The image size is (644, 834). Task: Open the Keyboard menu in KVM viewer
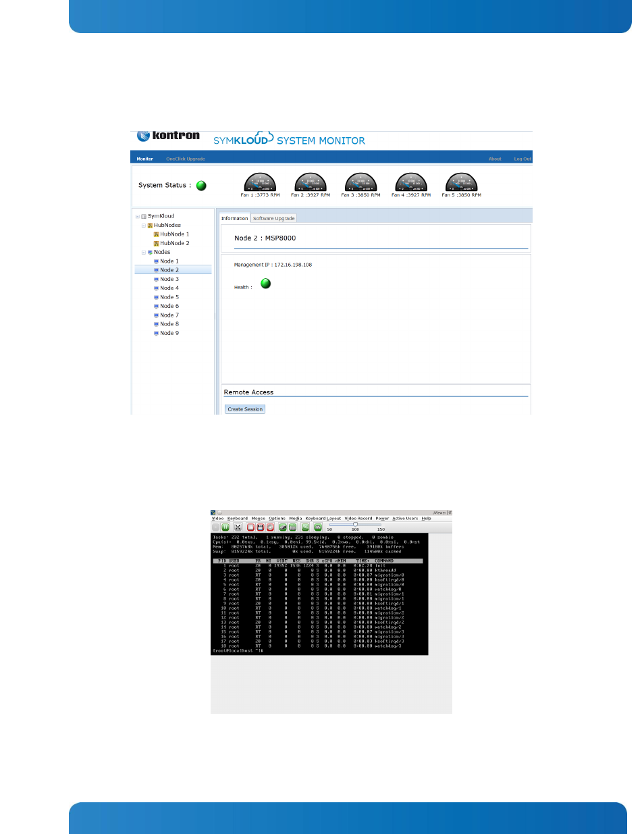pos(238,519)
